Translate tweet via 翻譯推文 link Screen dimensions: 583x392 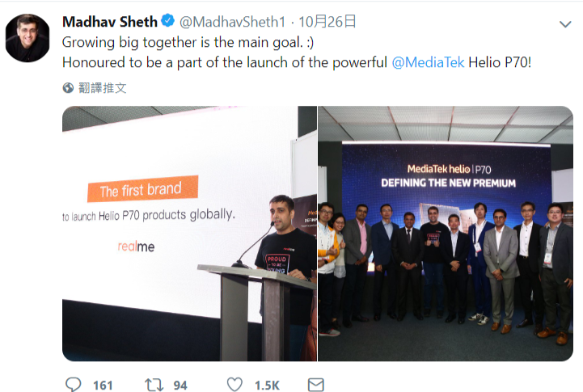(x=102, y=87)
